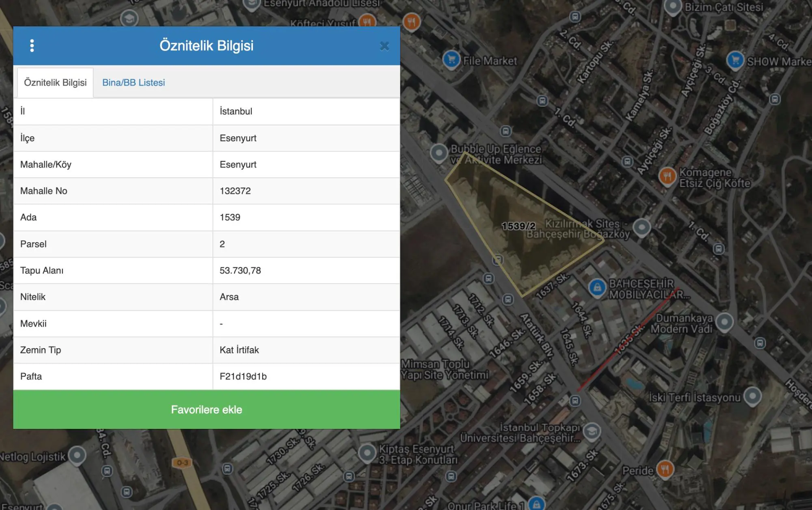Click the Onur Park Life 1 pin
This screenshot has width=812, height=510.
[x=537, y=504]
